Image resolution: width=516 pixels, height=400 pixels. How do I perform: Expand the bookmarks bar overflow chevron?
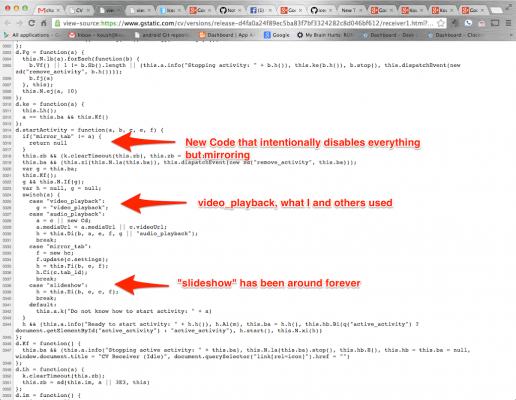511,35
